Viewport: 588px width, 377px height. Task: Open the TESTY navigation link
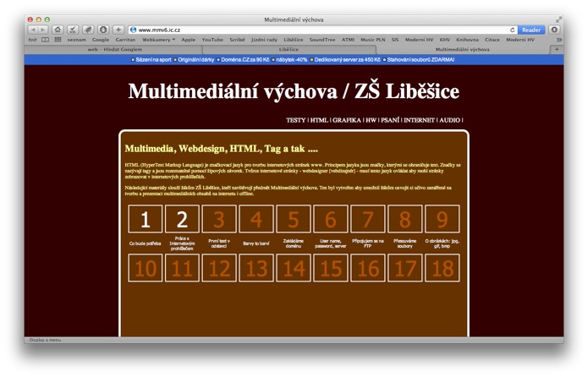(x=295, y=120)
